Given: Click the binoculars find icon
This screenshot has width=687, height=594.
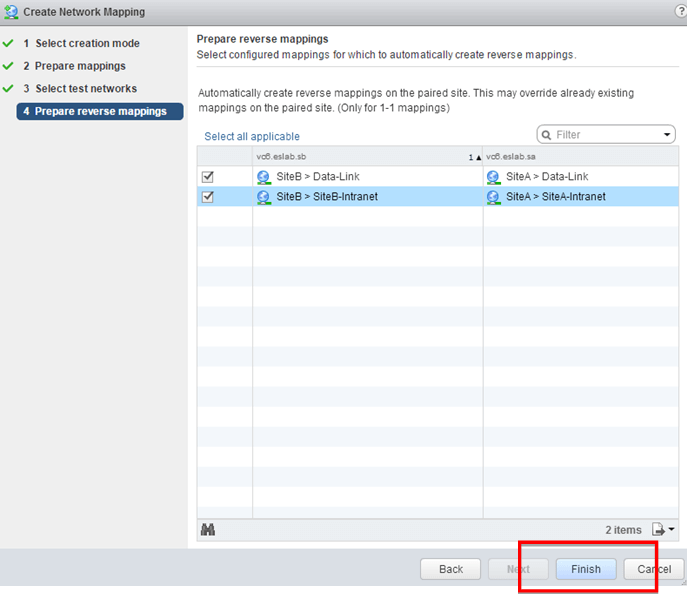Looking at the screenshot, I should pos(209,530).
